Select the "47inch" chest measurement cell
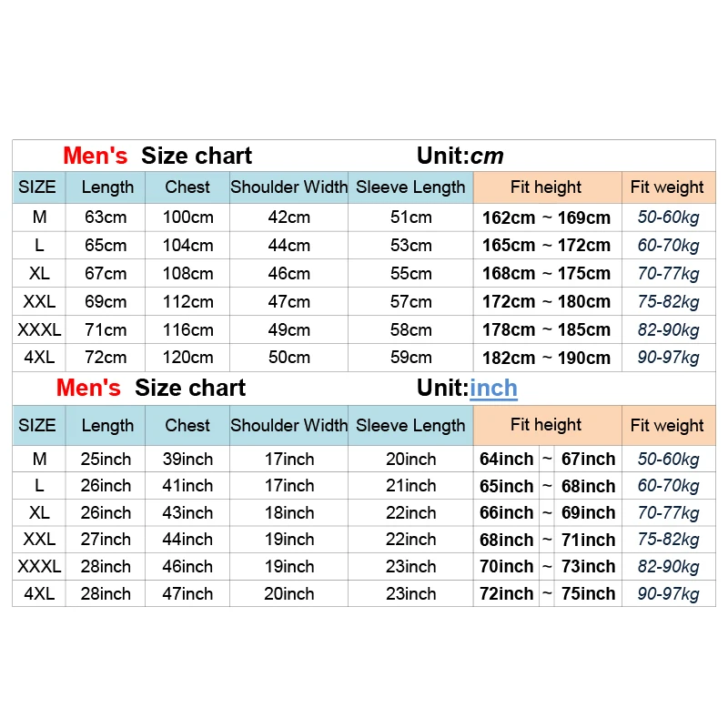 click(187, 593)
